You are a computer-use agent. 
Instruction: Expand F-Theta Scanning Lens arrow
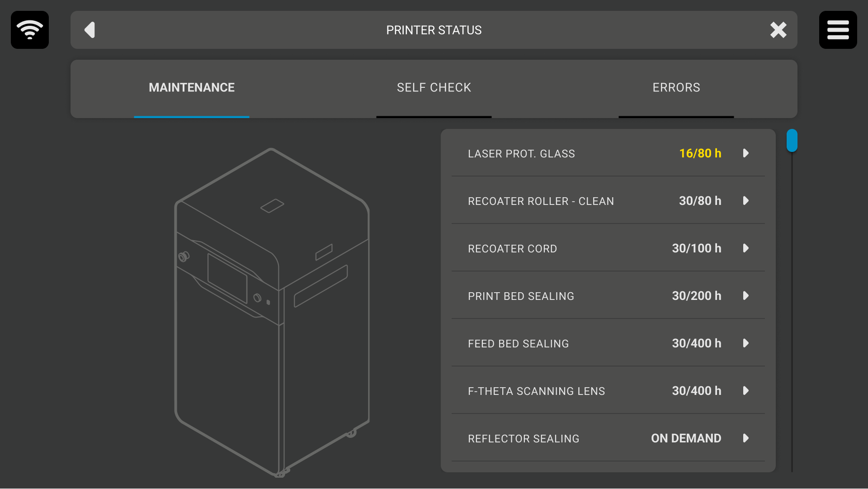point(746,391)
